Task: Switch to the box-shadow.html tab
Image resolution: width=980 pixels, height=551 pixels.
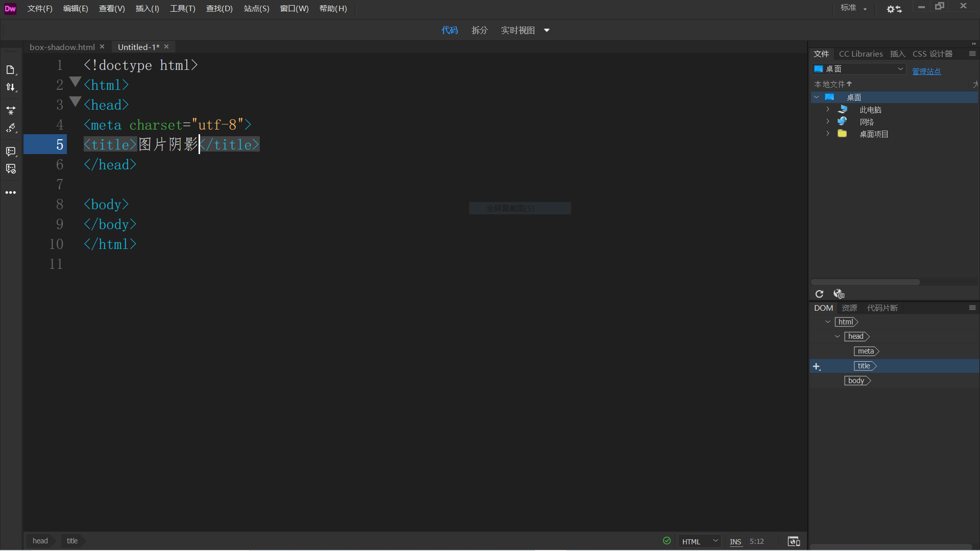Action: [x=62, y=47]
